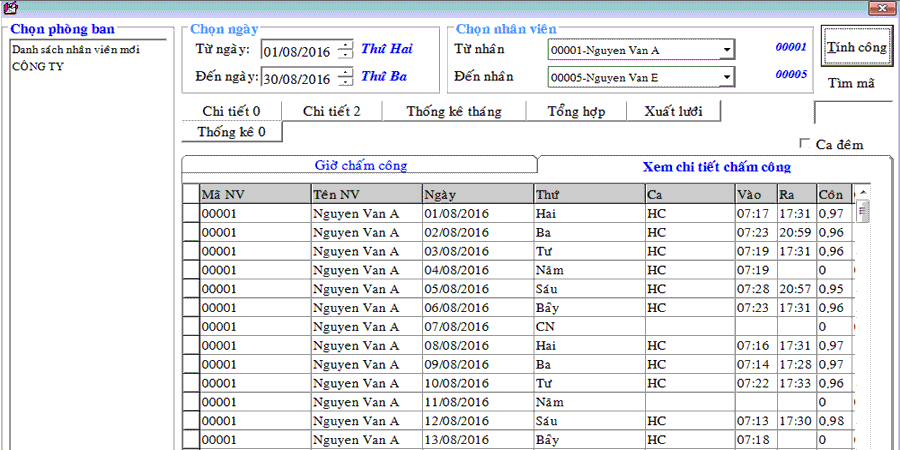Screen dimensions: 900x450
Task: Switch to the Chi tiết 2 tab
Action: [x=332, y=111]
